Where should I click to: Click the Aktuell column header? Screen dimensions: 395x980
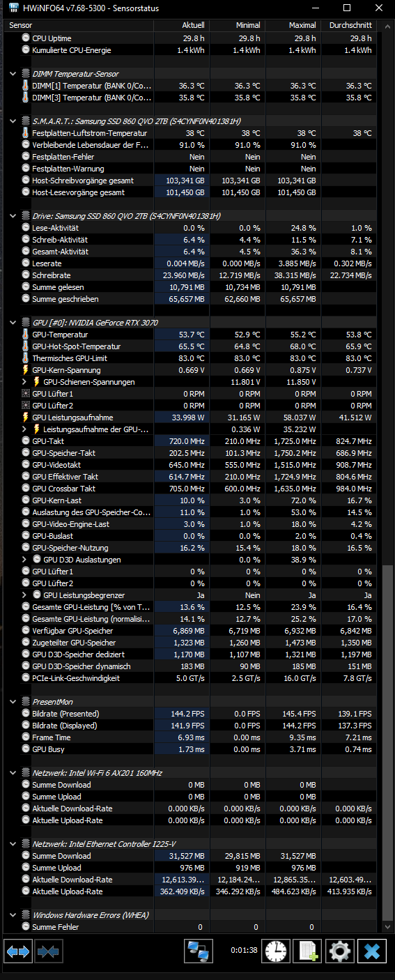pyautogui.click(x=181, y=24)
